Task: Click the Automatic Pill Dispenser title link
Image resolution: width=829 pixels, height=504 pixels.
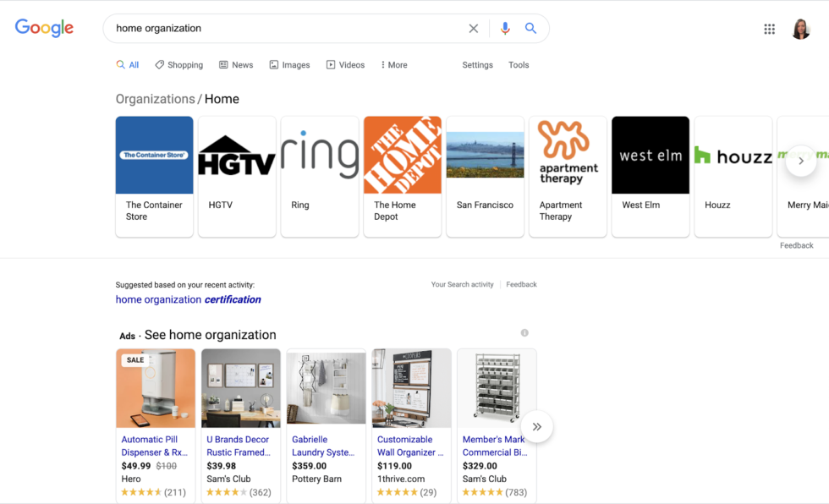Action: (154, 446)
